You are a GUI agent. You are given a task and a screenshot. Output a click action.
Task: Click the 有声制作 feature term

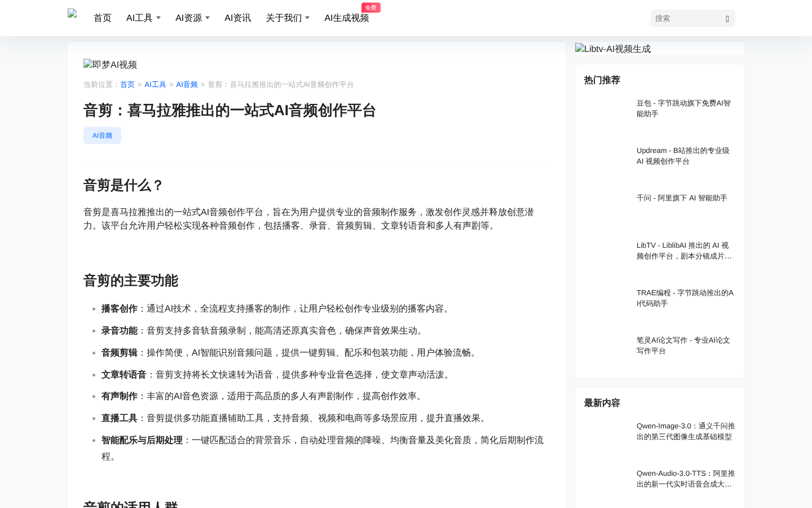[x=120, y=396]
